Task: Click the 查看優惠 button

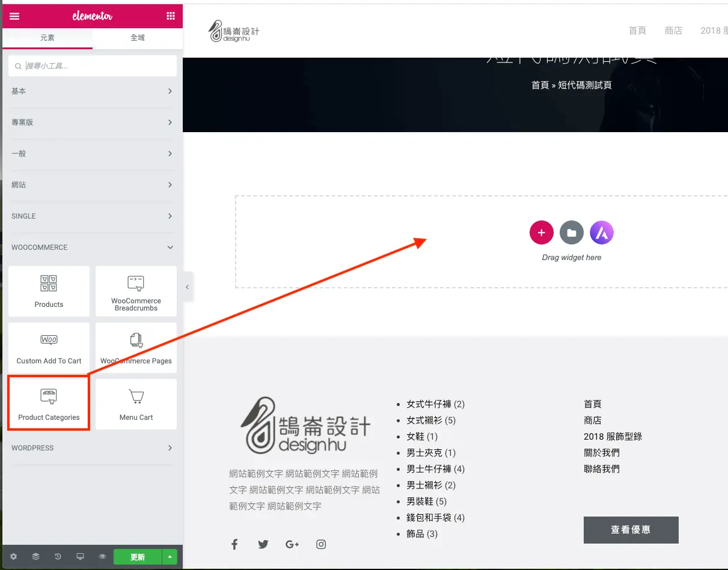Action: [x=631, y=530]
